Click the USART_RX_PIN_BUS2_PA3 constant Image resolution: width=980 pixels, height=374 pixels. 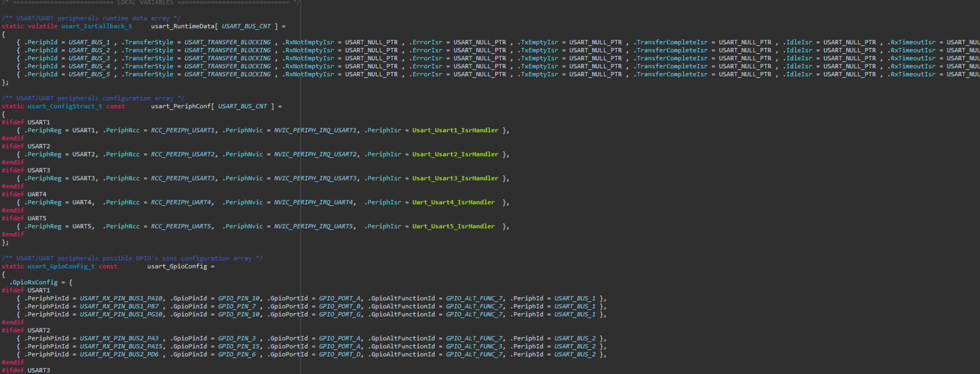[x=119, y=339]
